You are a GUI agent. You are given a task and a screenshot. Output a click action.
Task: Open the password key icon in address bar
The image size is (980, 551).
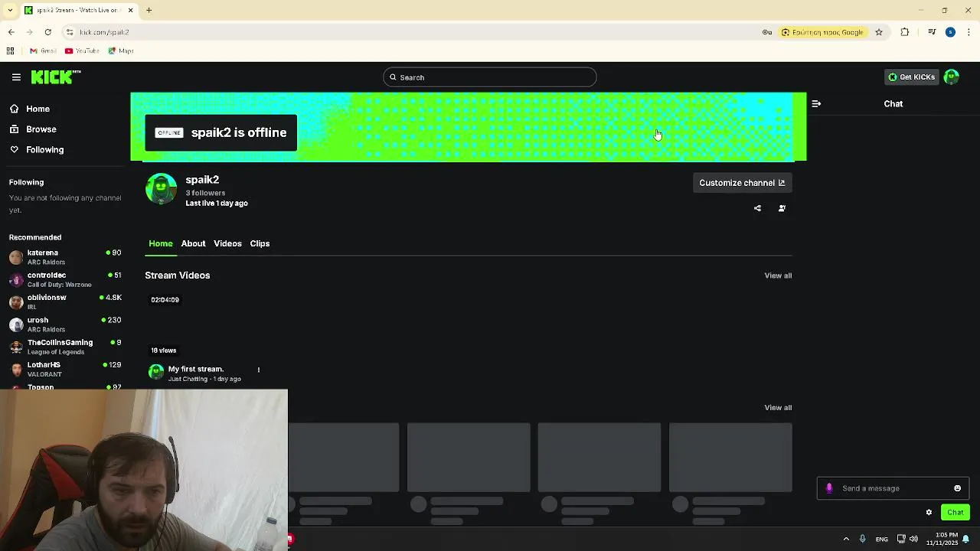tap(767, 32)
